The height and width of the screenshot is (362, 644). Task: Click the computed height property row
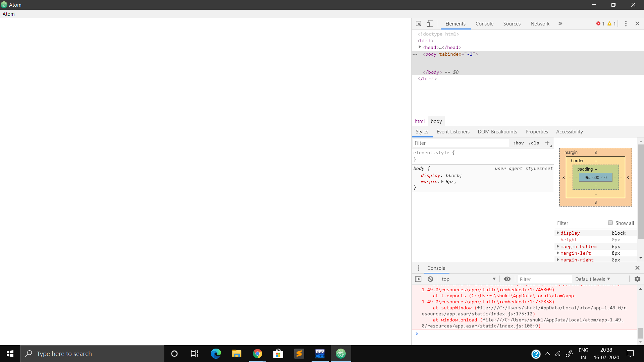596,240
